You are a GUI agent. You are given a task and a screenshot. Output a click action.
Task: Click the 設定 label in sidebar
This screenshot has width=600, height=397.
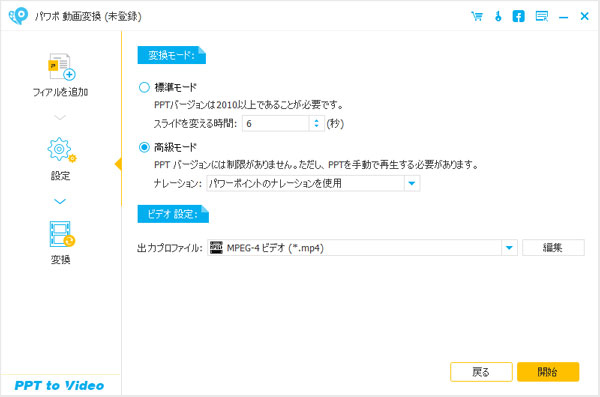tap(60, 176)
